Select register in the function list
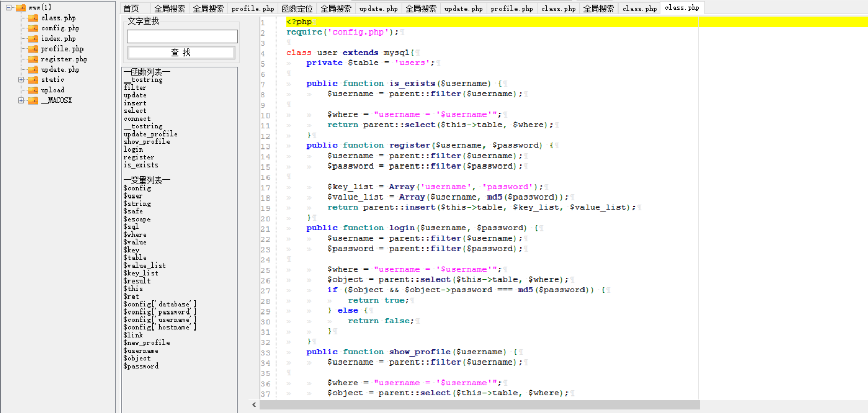This screenshot has height=413, width=868. [x=139, y=157]
